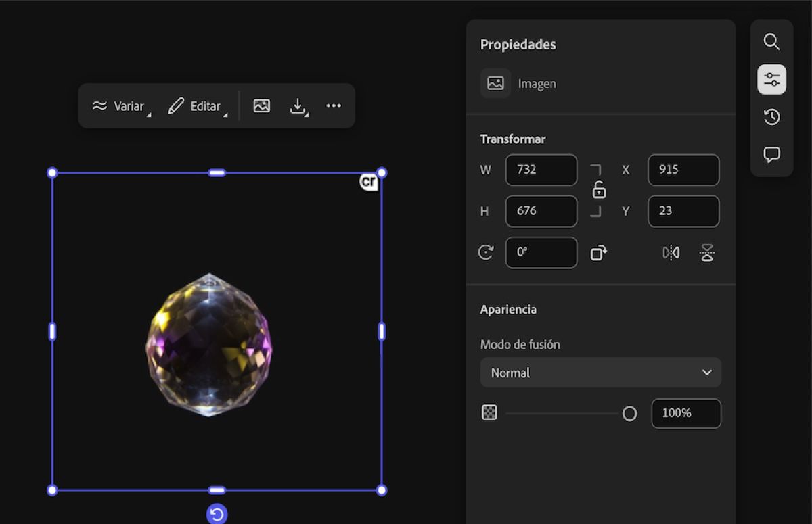This screenshot has height=524, width=812.
Task: Click the rotation handle below the image
Action: [217, 514]
